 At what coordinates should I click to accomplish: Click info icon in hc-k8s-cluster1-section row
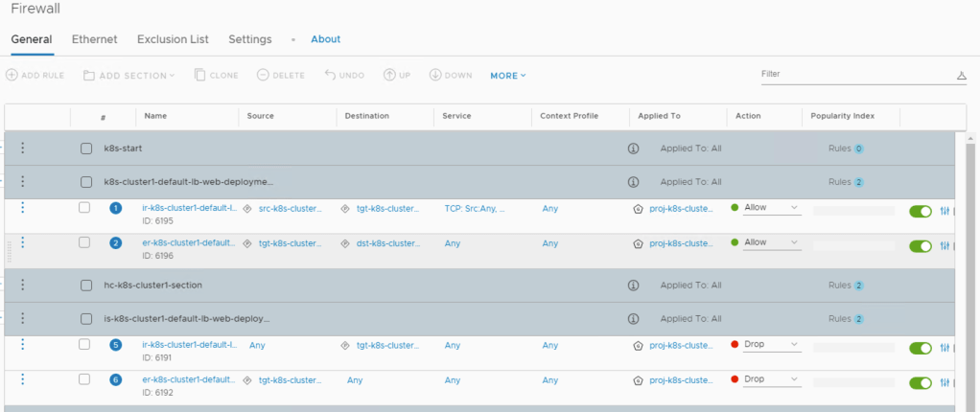tap(633, 285)
